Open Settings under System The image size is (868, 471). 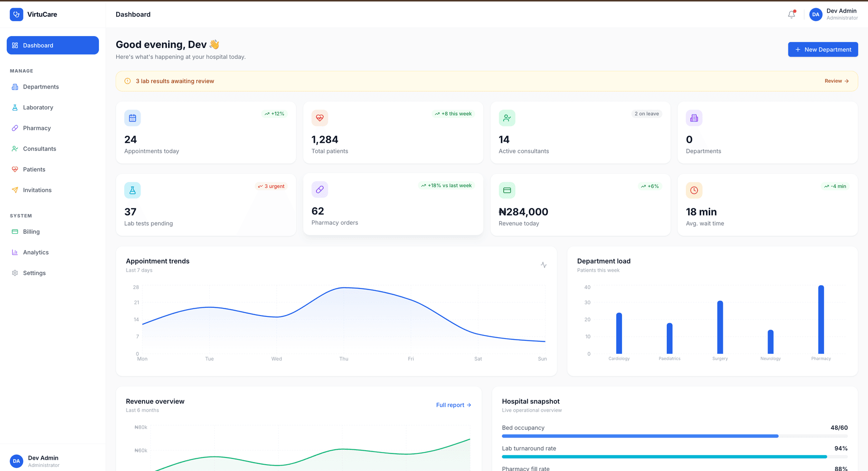pyautogui.click(x=52, y=273)
